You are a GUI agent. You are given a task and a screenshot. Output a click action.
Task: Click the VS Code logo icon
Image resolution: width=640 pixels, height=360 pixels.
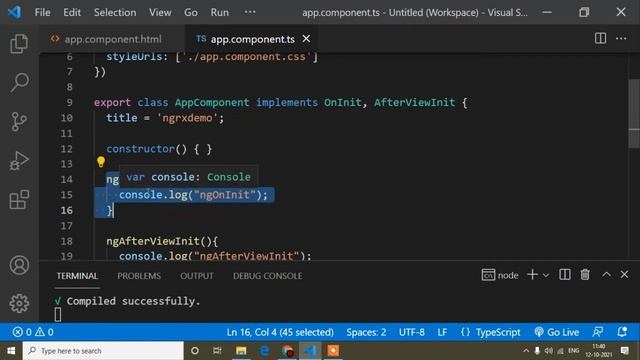coord(15,12)
